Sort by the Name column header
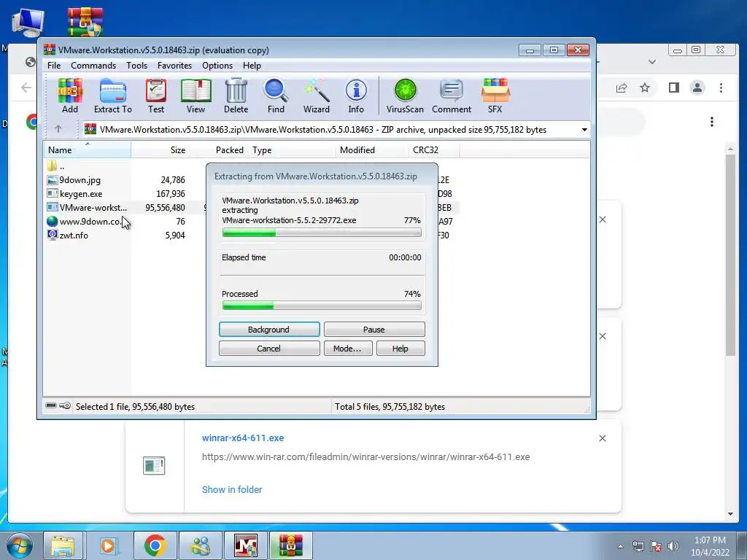The width and height of the screenshot is (747, 560). (88, 150)
